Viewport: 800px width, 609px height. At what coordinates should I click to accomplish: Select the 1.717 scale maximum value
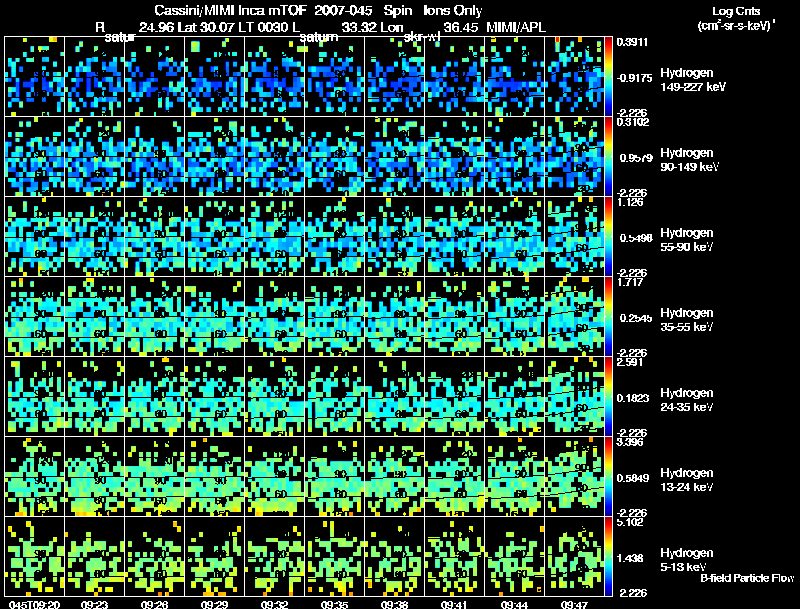[x=629, y=283]
